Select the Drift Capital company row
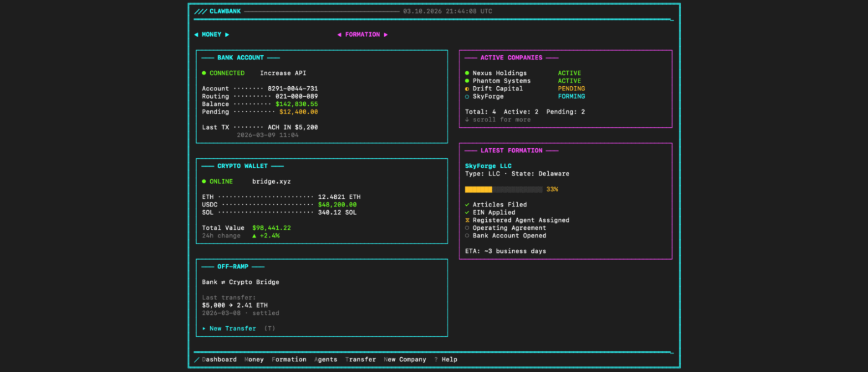Image resolution: width=868 pixels, height=372 pixels. 525,89
